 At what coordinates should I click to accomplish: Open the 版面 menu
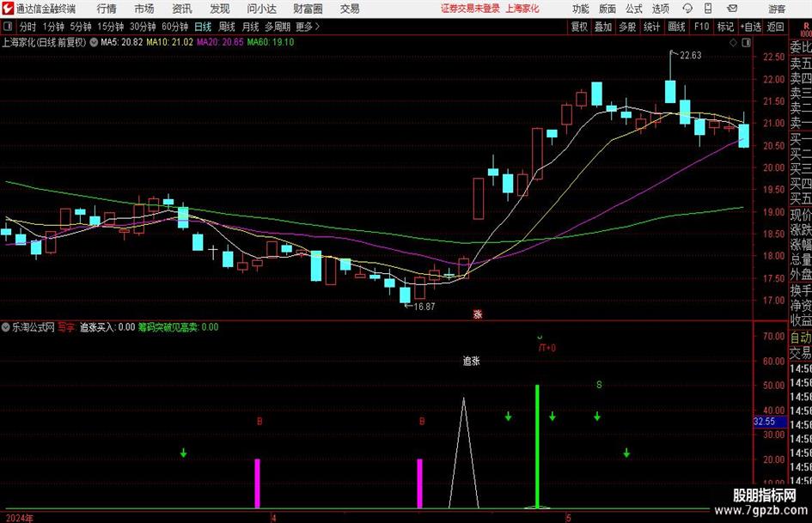point(607,9)
